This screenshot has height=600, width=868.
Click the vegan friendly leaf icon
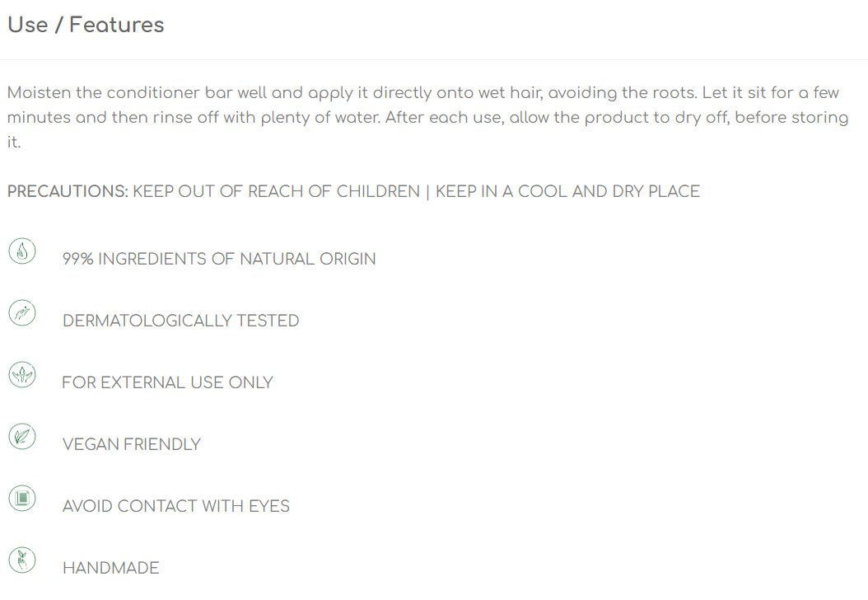[x=22, y=437]
